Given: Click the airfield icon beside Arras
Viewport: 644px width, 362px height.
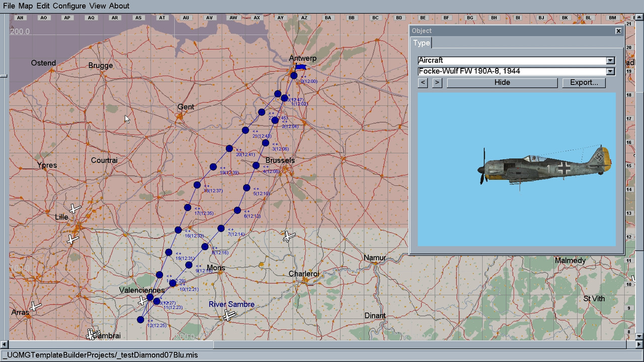Looking at the screenshot, I should 35,306.
